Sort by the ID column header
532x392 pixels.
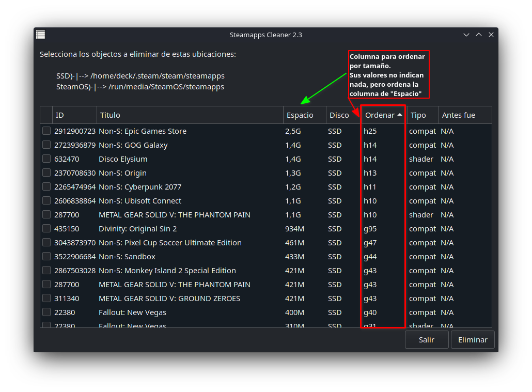pyautogui.click(x=74, y=115)
